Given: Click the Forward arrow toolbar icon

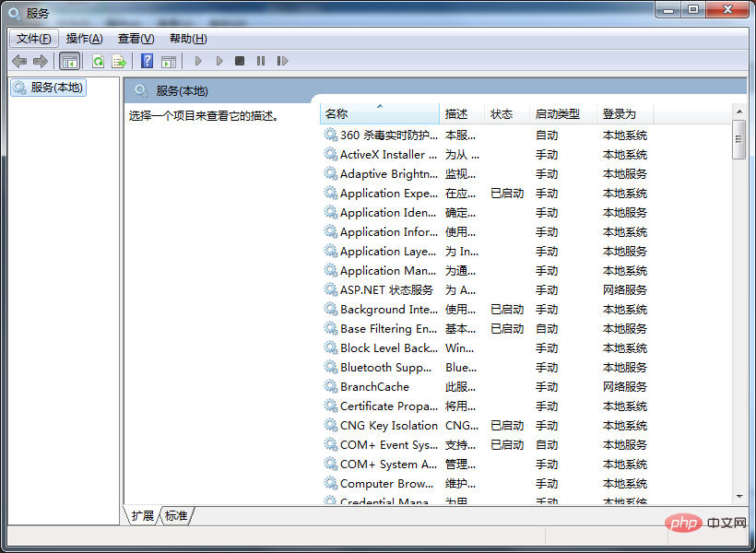Looking at the screenshot, I should click(41, 61).
